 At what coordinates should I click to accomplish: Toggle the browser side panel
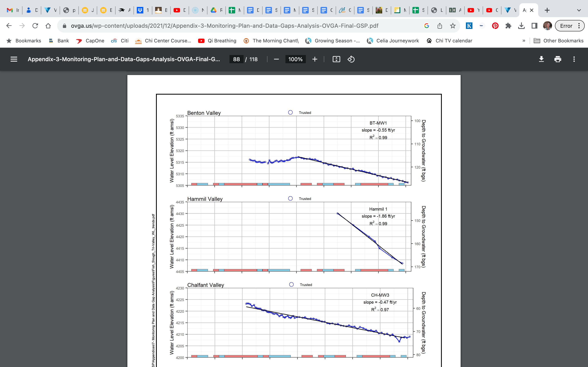[x=534, y=26]
